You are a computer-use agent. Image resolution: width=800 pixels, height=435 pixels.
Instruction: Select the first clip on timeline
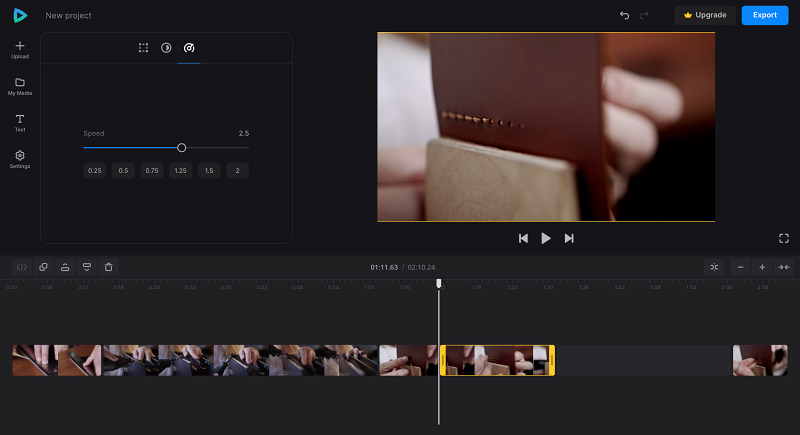(57, 361)
